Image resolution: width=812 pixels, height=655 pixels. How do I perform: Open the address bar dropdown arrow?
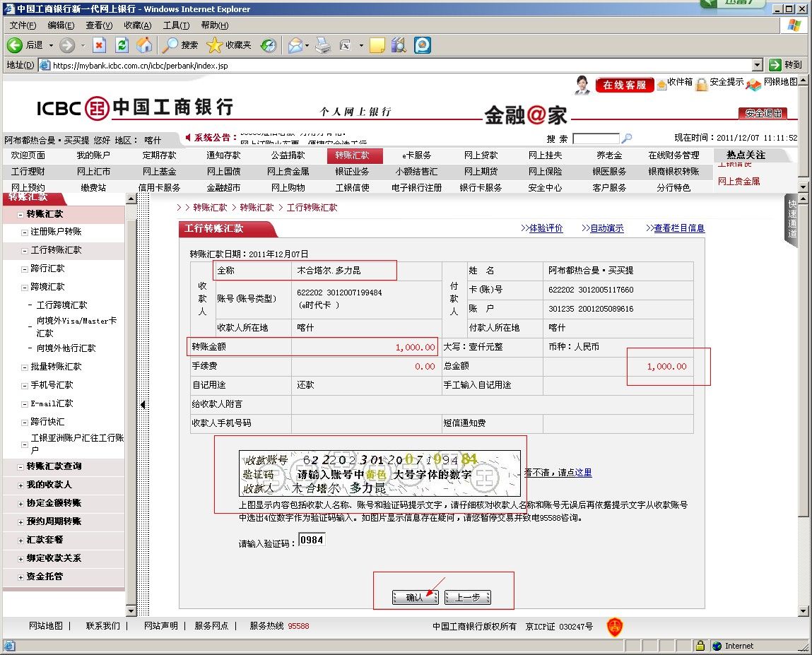coord(758,65)
